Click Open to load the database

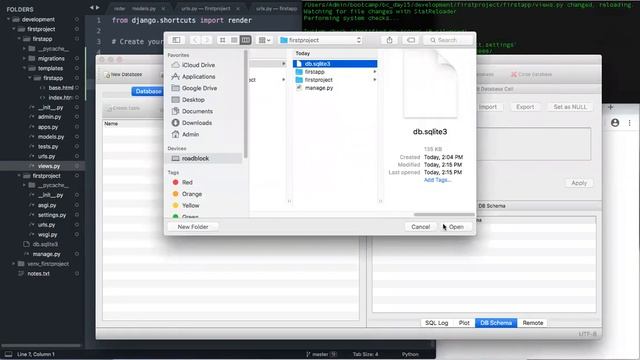pyautogui.click(x=456, y=227)
